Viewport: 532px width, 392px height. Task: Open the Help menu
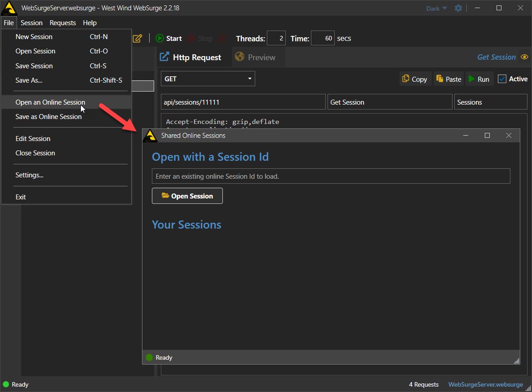90,23
